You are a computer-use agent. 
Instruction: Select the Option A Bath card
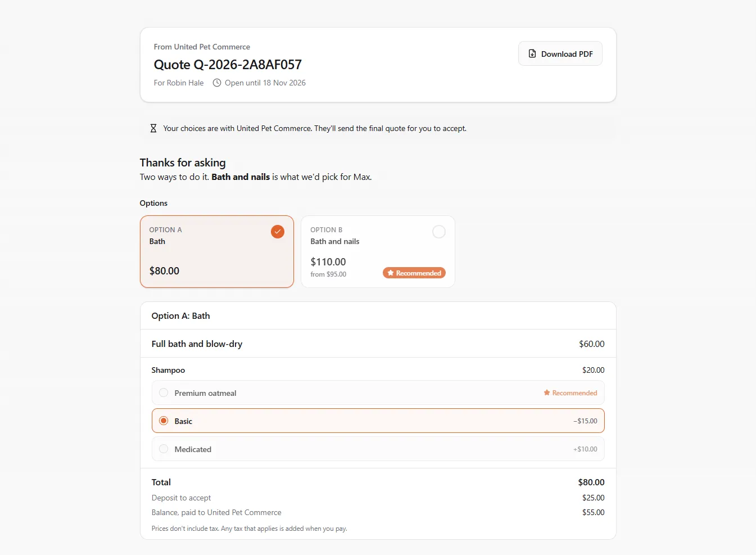[217, 251]
